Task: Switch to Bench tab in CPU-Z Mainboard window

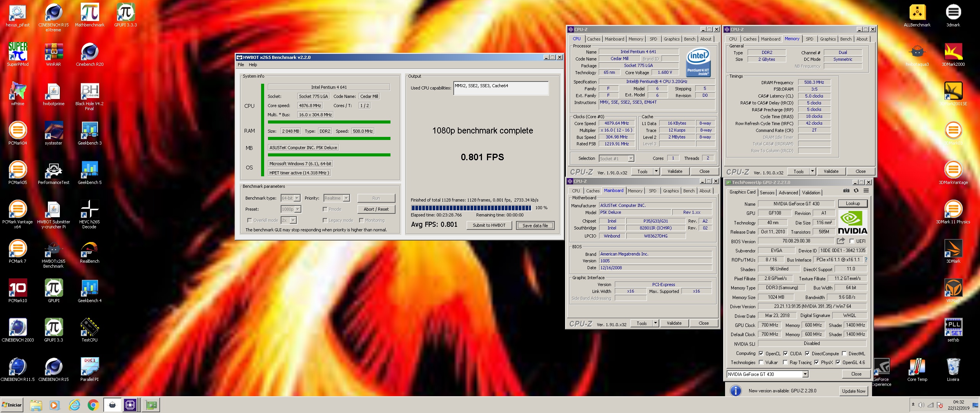Action: [x=689, y=191]
